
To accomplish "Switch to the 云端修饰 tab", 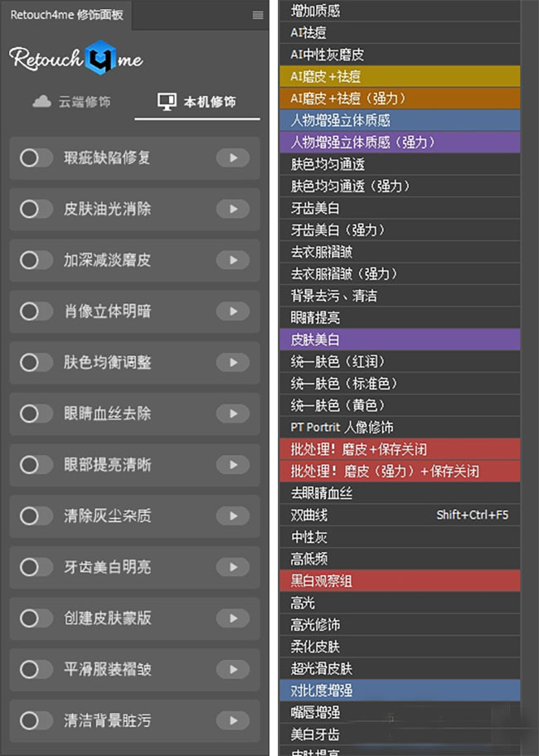I will (x=71, y=102).
